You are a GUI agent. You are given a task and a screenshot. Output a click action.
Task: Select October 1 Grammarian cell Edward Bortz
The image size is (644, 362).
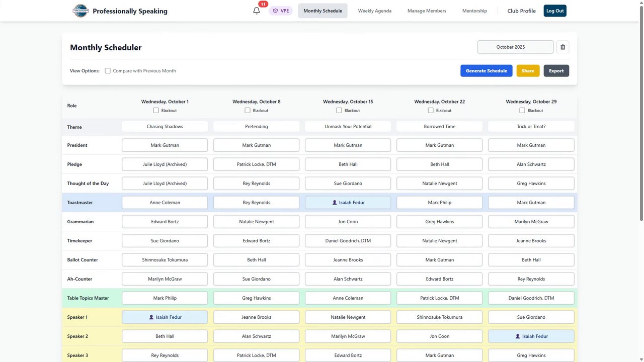click(x=165, y=222)
